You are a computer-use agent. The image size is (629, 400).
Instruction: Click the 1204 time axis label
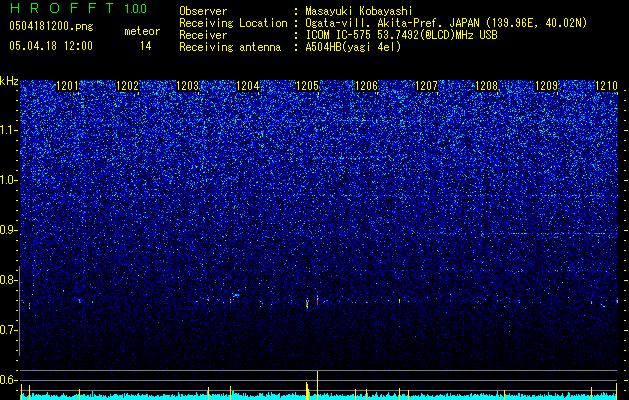pos(248,86)
